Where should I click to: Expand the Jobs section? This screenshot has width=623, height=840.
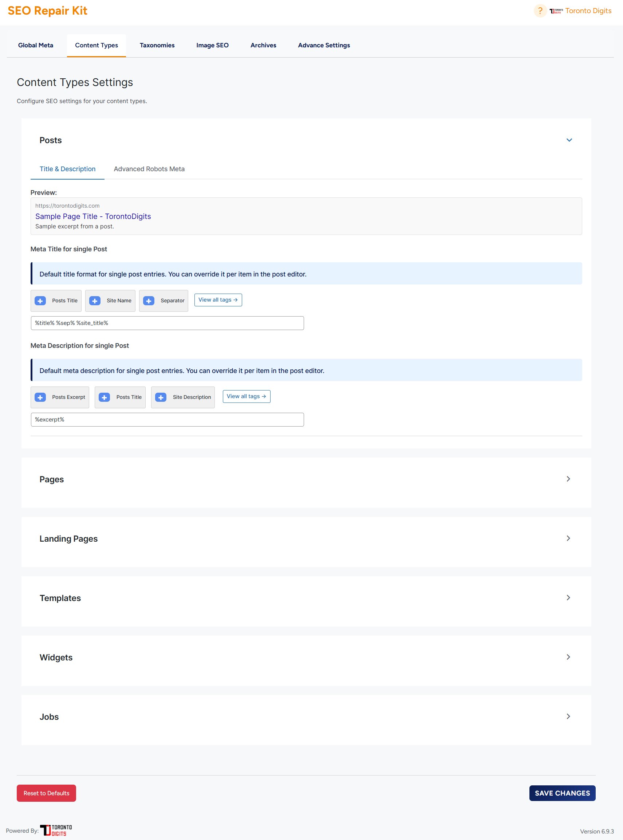[x=568, y=716]
